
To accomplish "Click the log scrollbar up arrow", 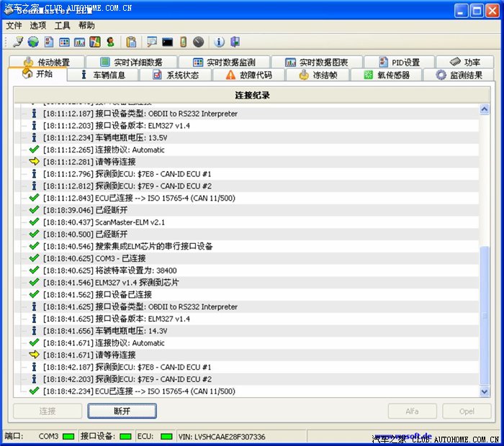I will pos(484,109).
